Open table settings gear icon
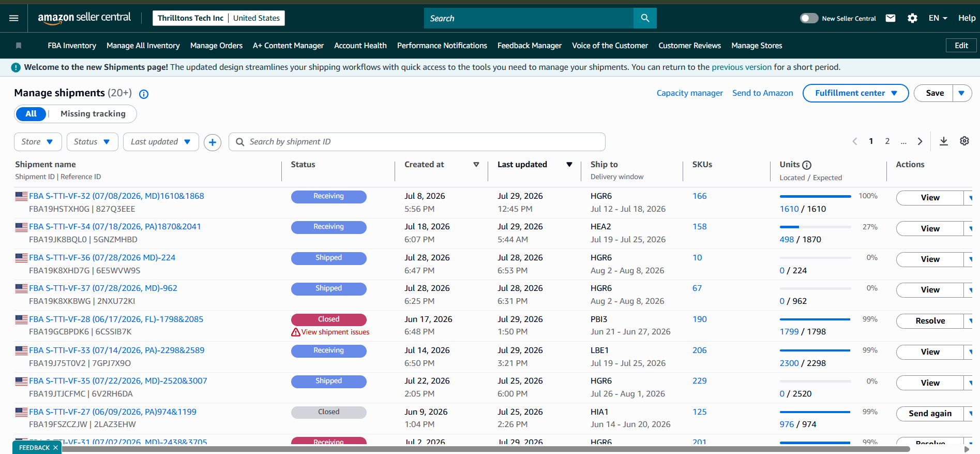 click(964, 141)
